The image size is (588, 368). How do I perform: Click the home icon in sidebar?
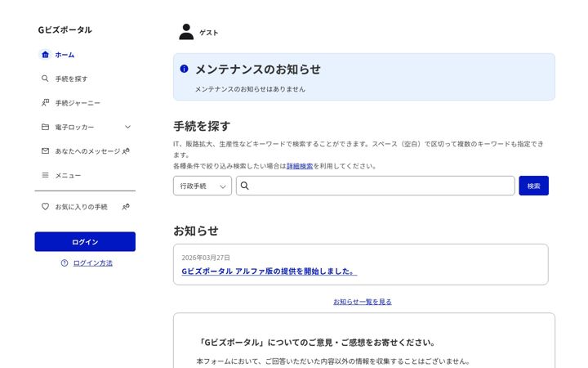tap(45, 55)
